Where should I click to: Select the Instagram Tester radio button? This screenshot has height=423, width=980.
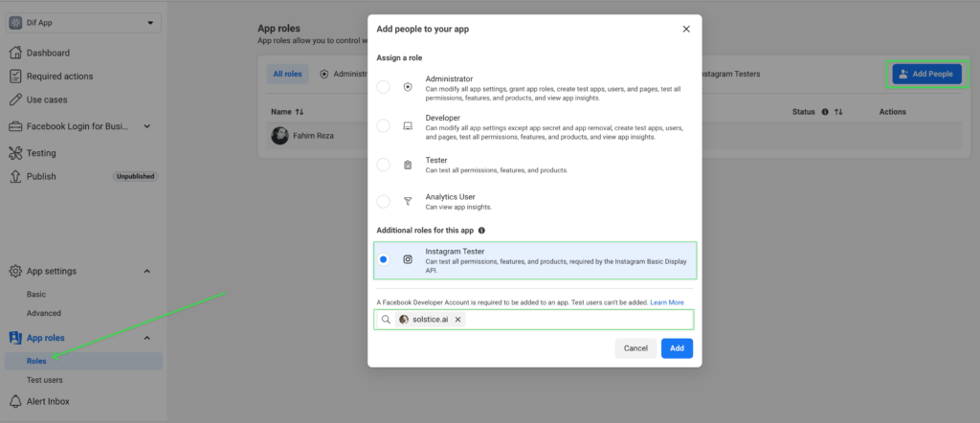(383, 259)
